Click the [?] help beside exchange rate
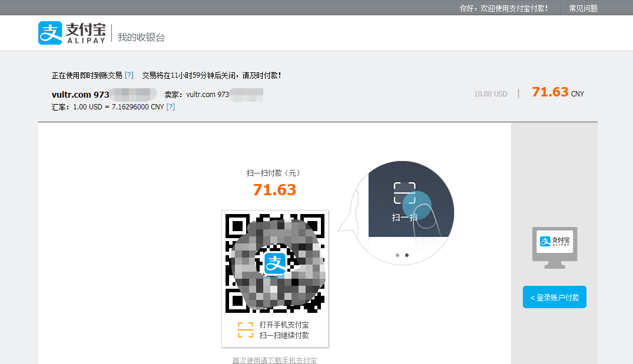Screen dimensions: 633x364 pyautogui.click(x=171, y=107)
